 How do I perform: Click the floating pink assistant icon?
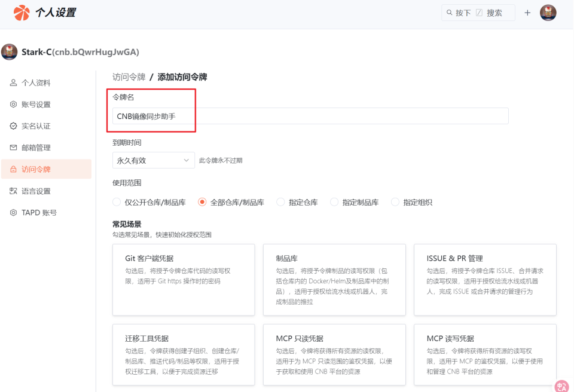coord(561,386)
